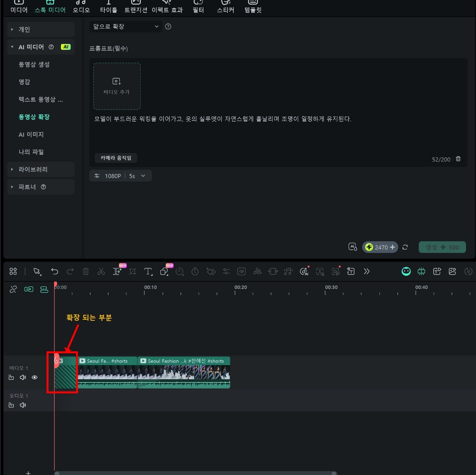Click the 비디오 추가 placeholder box
The height and width of the screenshot is (475, 476).
[117, 86]
